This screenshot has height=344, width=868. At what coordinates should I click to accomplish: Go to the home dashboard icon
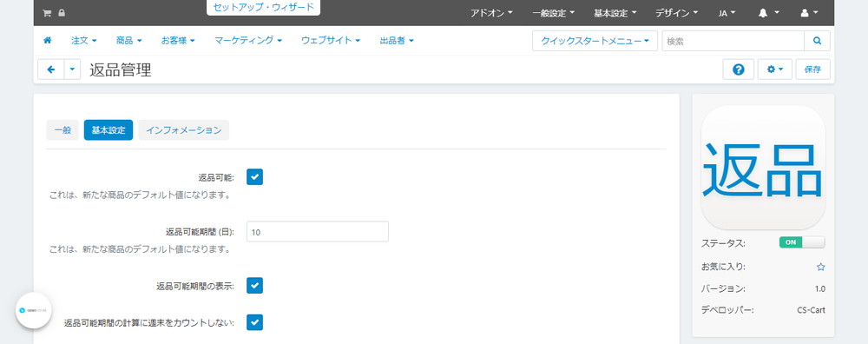click(x=48, y=41)
